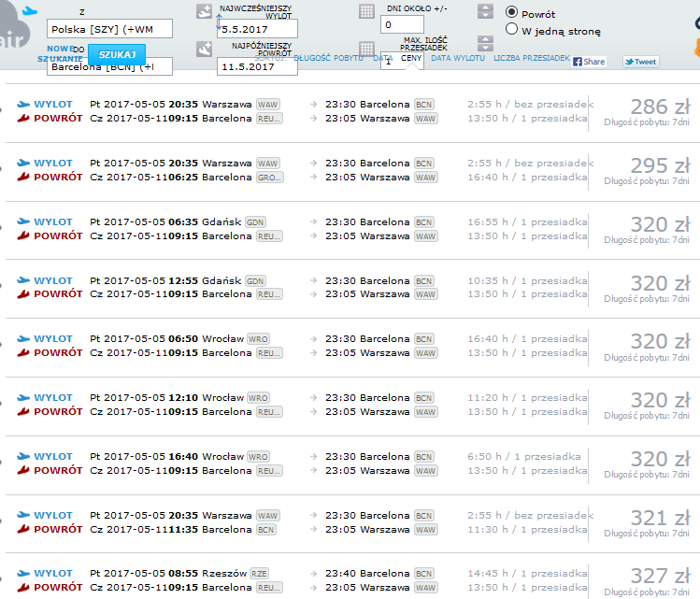Click the return plane icon beside the latest return date

pyautogui.click(x=204, y=50)
